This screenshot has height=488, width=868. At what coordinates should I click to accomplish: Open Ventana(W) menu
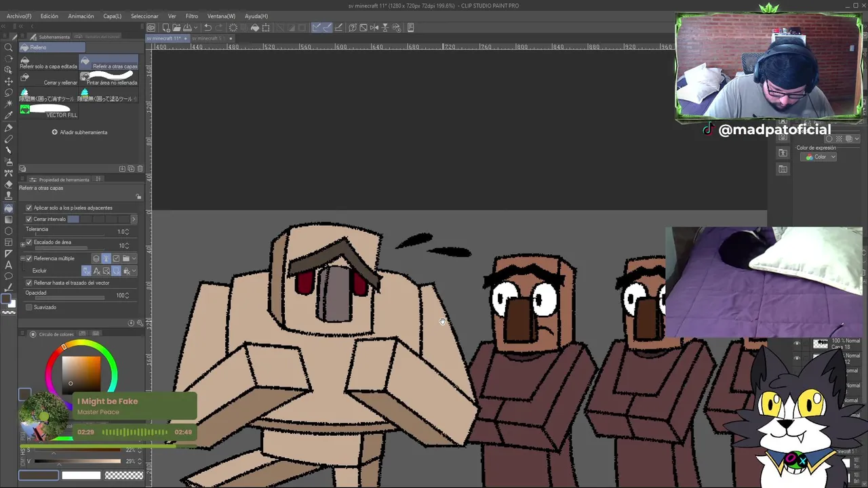click(x=221, y=16)
